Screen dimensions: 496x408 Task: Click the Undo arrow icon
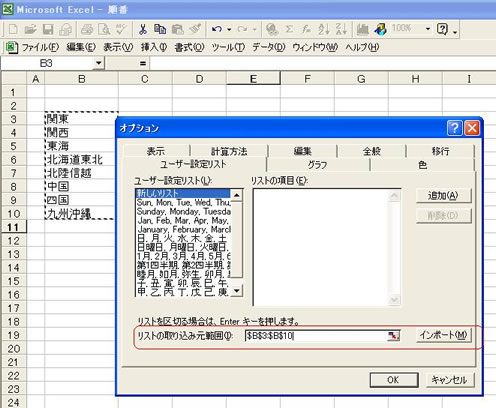point(217,30)
